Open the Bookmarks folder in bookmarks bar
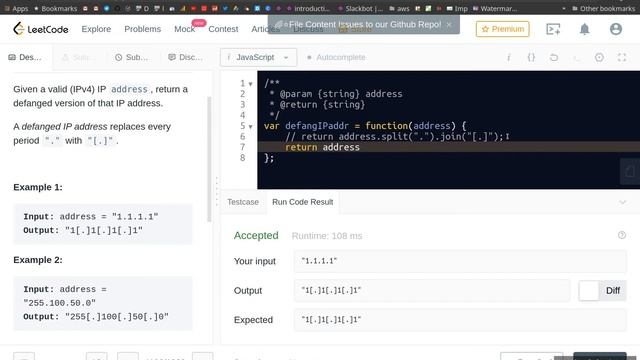This screenshot has height=360, width=640. [55, 8]
